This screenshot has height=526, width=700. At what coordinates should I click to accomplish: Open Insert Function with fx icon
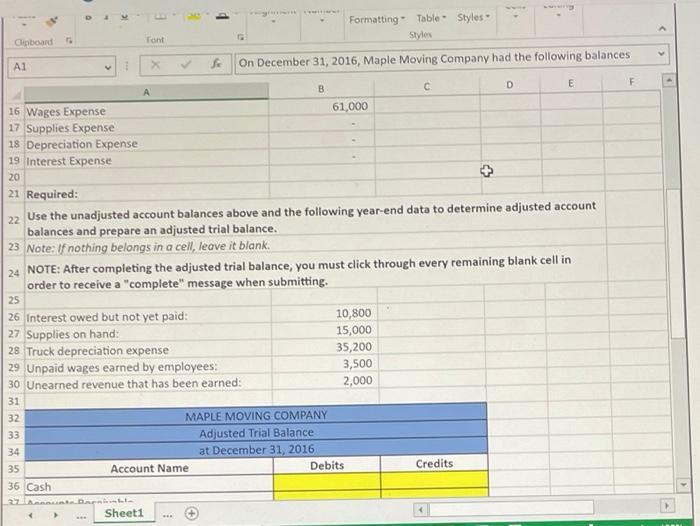216,64
